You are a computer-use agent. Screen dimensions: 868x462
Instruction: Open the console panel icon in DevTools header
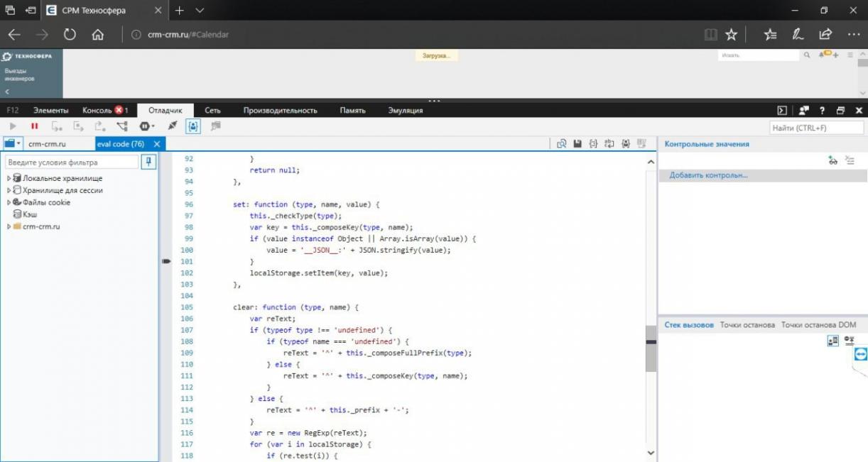[782, 111]
